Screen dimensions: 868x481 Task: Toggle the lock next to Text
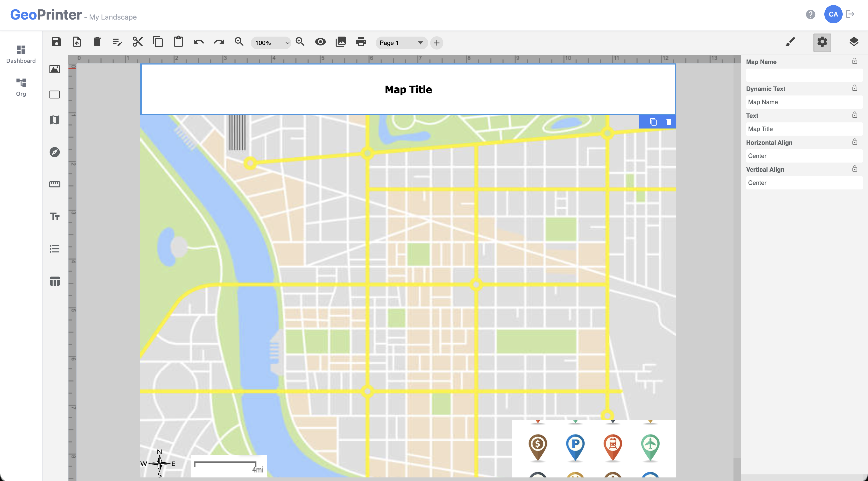tap(855, 115)
